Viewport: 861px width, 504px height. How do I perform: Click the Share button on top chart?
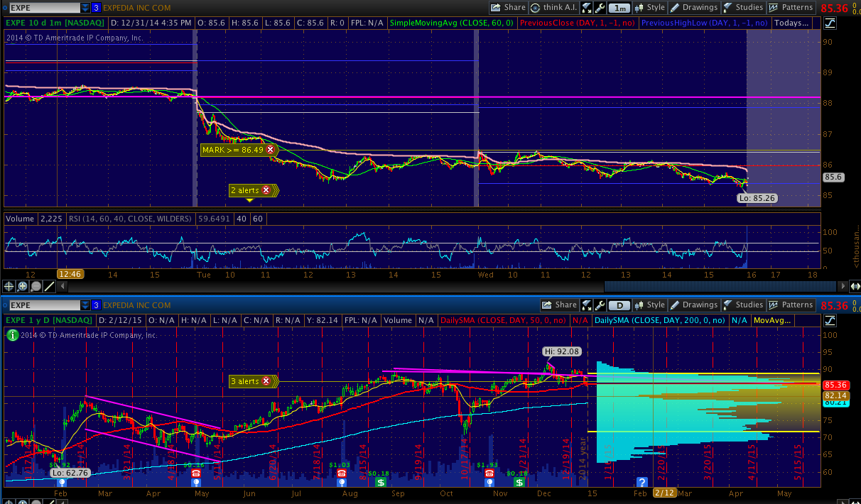508,8
